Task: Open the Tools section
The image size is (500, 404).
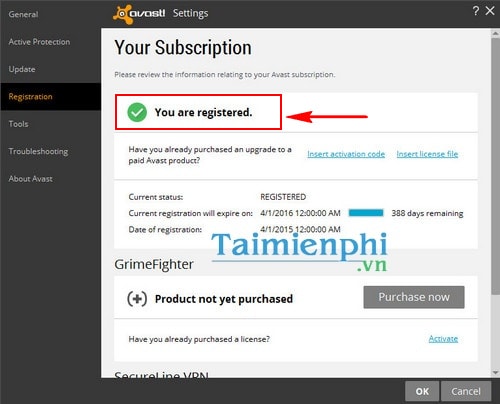Action: pyautogui.click(x=18, y=124)
